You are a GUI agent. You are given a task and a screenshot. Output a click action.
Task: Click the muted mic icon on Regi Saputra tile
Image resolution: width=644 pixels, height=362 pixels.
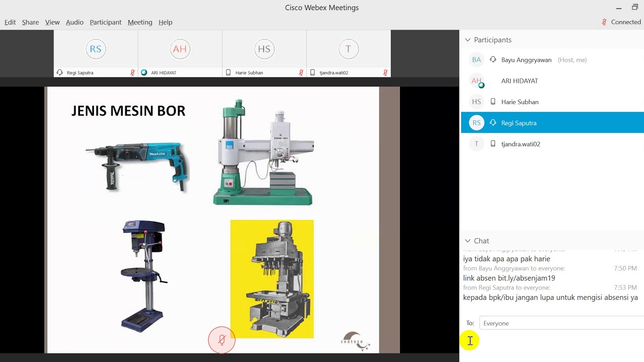pyautogui.click(x=132, y=72)
